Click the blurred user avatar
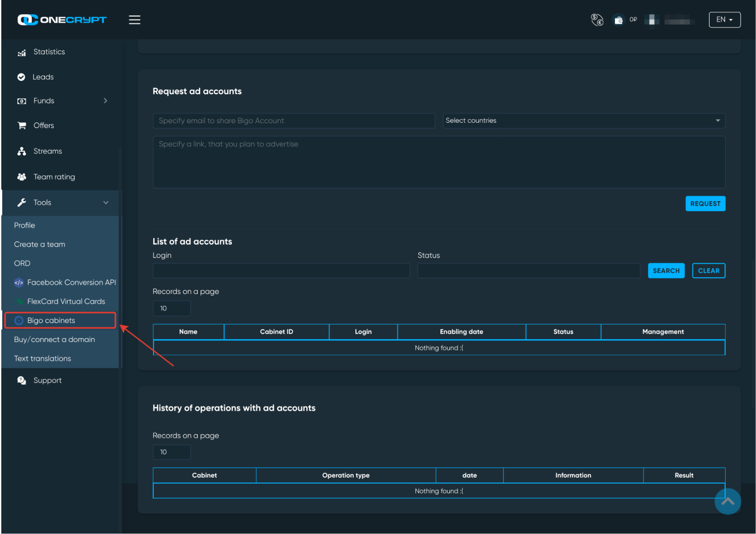The width and height of the screenshot is (756, 534). click(652, 20)
